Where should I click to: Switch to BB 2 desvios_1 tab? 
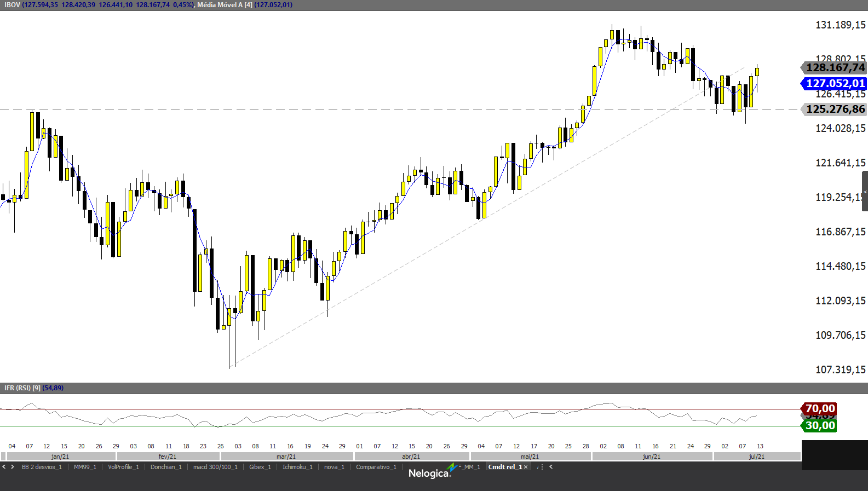pos(42,467)
